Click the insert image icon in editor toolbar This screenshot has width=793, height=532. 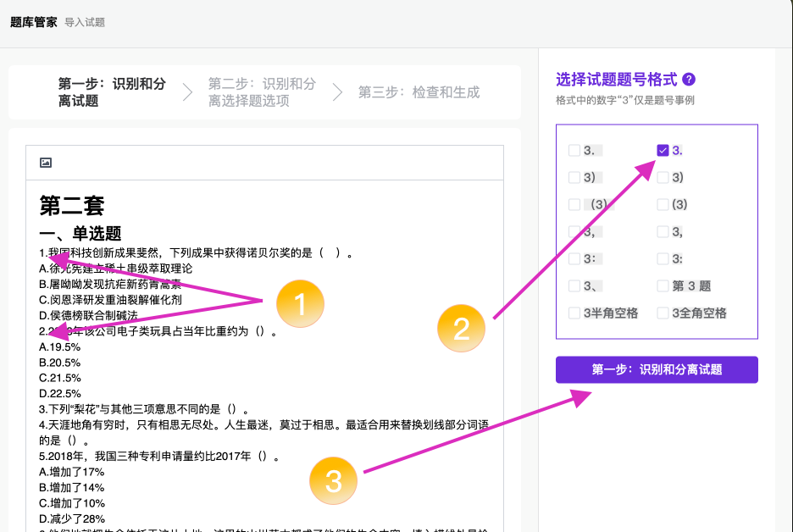[x=46, y=163]
